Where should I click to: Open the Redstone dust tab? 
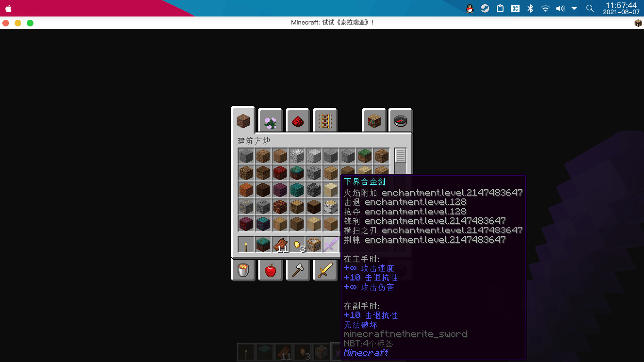pyautogui.click(x=297, y=121)
